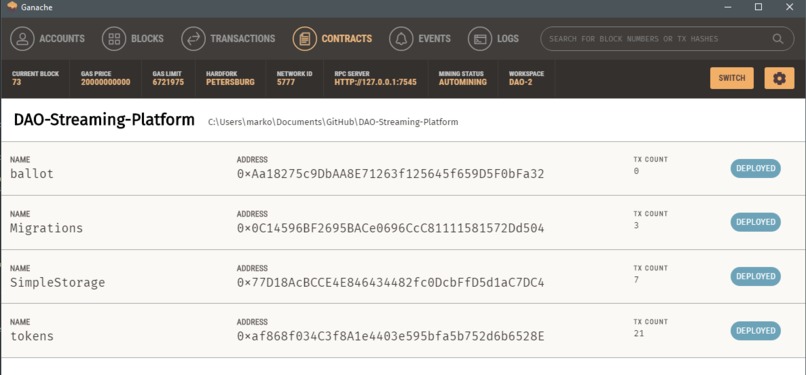Open the SimpleStorage contract name
Viewport: 806px width, 375px height.
[58, 283]
